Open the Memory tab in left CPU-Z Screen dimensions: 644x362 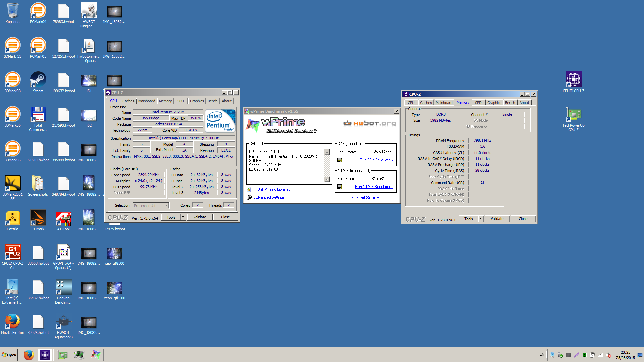tap(165, 101)
